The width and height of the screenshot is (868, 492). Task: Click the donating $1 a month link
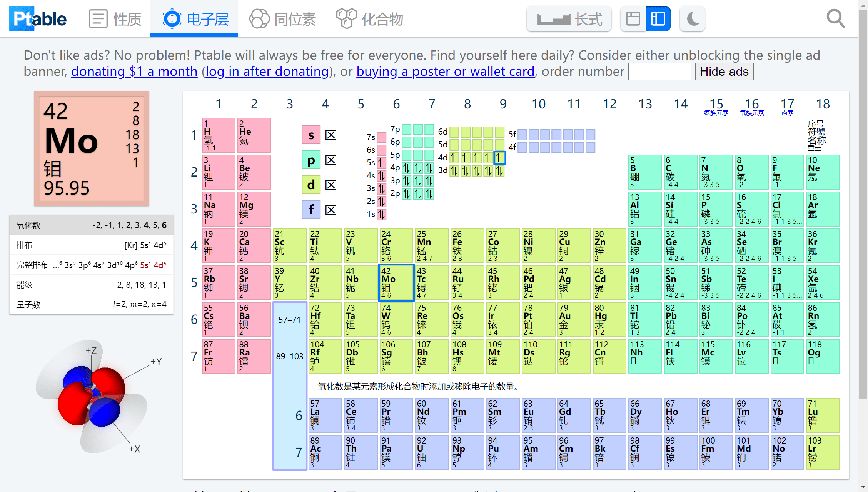(134, 71)
